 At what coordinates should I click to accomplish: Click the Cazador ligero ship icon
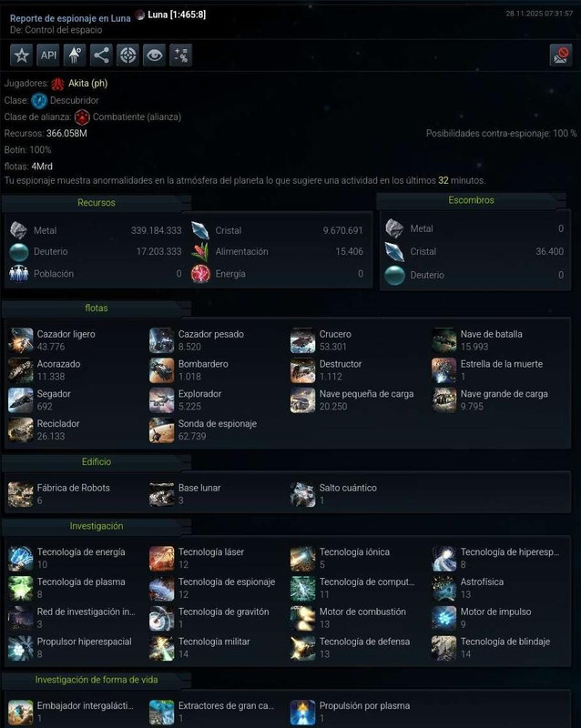point(21,340)
